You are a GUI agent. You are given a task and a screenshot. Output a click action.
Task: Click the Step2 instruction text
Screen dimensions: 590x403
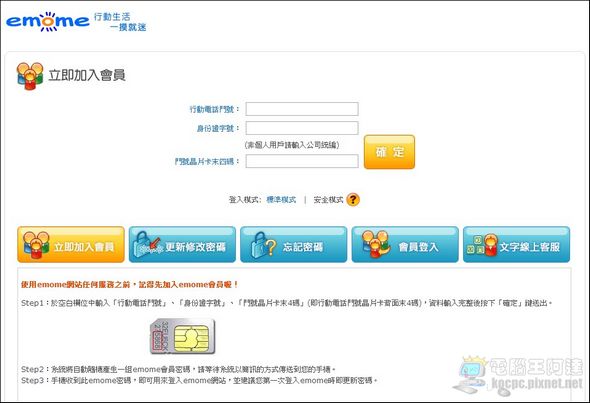pos(178,369)
